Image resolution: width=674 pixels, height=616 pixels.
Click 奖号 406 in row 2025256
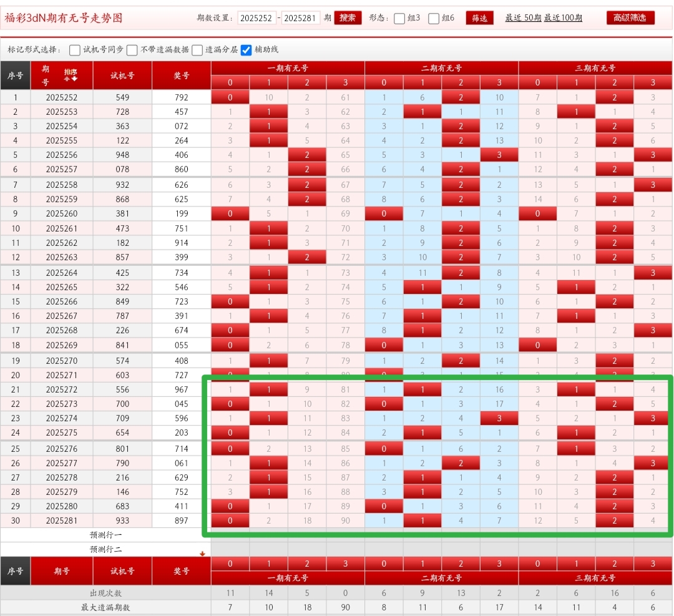(x=182, y=155)
